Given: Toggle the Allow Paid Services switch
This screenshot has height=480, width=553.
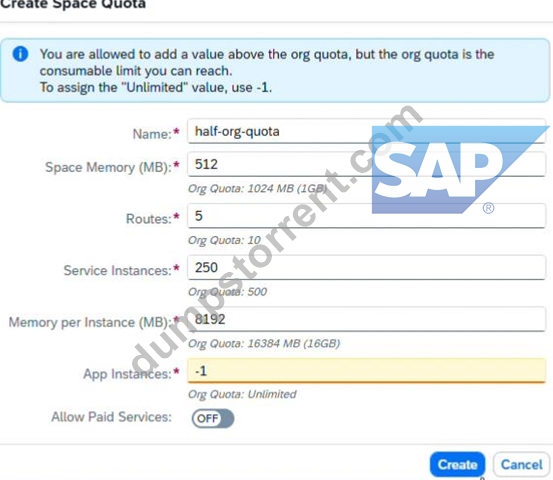Looking at the screenshot, I should (213, 418).
